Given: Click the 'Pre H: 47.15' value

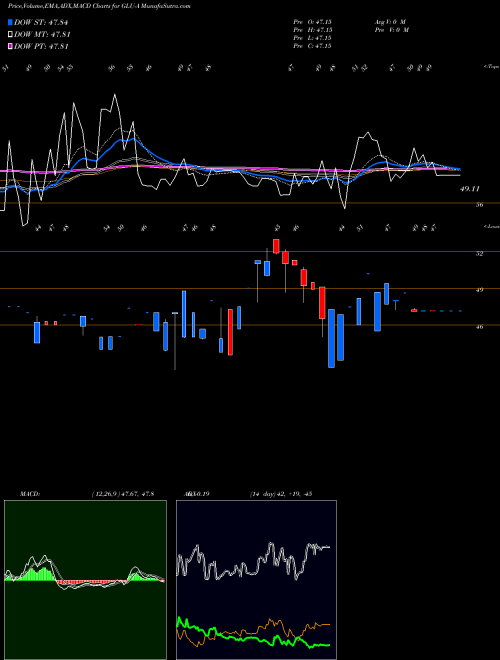Looking at the screenshot, I should pyautogui.click(x=312, y=30).
